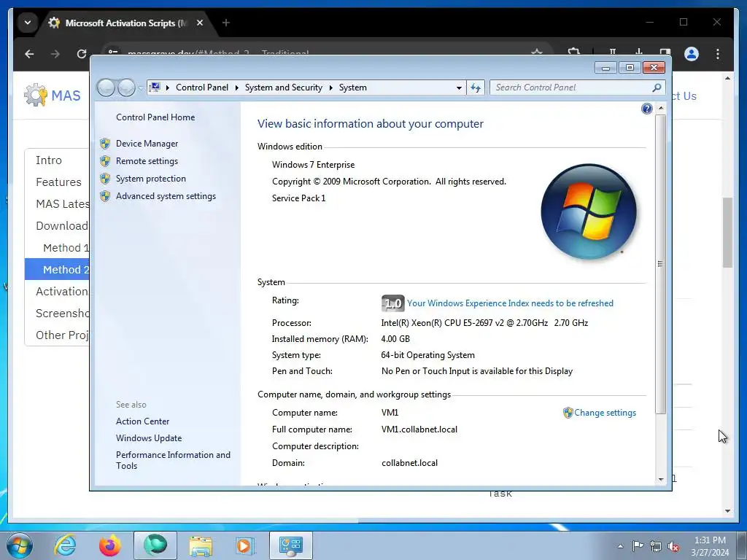Click the System protection shield icon

pyautogui.click(x=105, y=179)
